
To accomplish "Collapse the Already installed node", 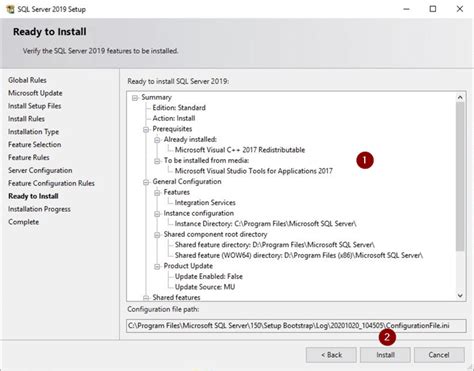I will (157, 140).
